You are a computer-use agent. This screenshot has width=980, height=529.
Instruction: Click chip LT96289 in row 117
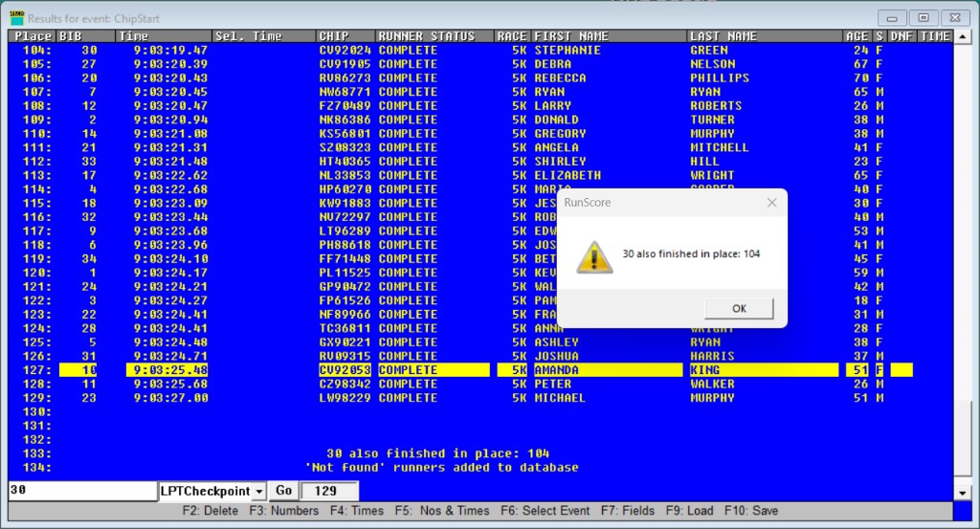[345, 231]
